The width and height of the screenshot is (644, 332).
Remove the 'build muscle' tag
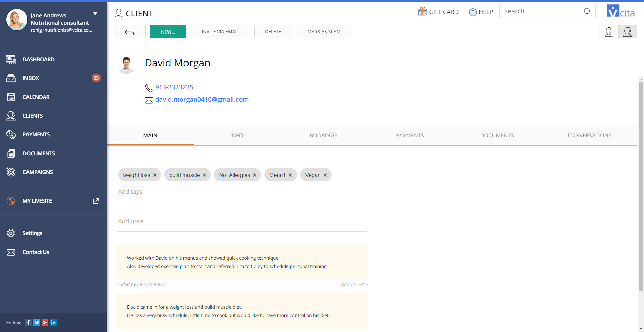[x=204, y=175]
